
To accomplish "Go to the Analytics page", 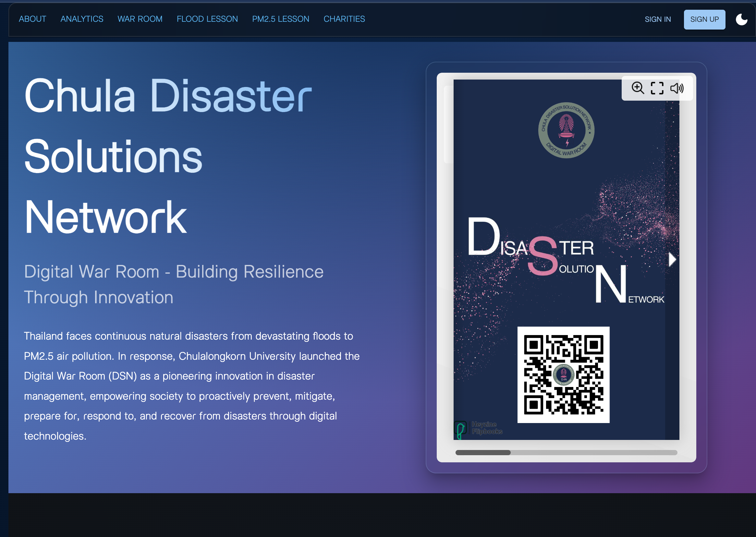I will pos(82,19).
